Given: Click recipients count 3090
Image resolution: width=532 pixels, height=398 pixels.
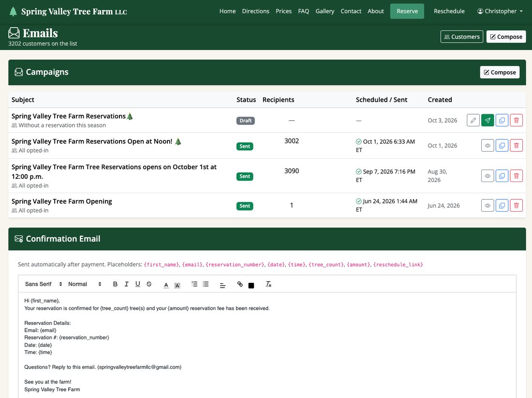Looking at the screenshot, I should (292, 171).
